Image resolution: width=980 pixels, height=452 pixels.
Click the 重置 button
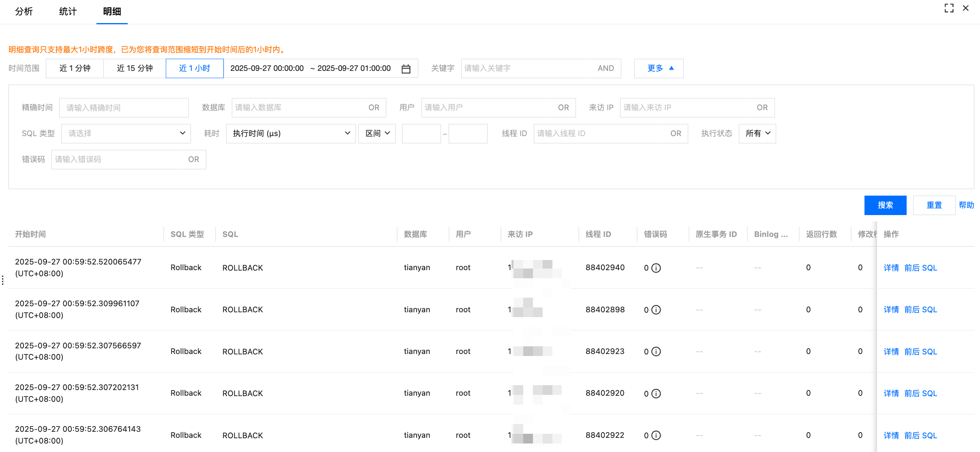point(934,205)
